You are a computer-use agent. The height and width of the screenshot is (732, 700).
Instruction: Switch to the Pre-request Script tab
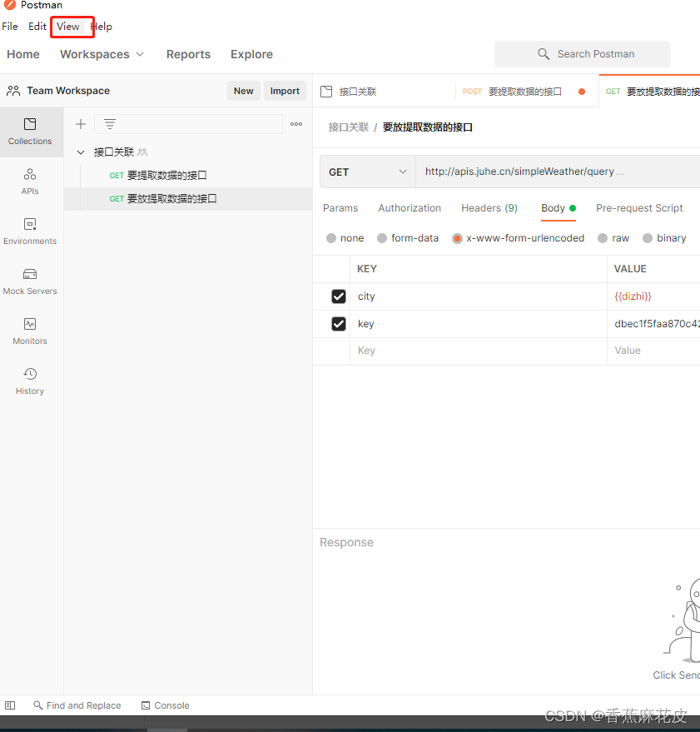point(639,208)
